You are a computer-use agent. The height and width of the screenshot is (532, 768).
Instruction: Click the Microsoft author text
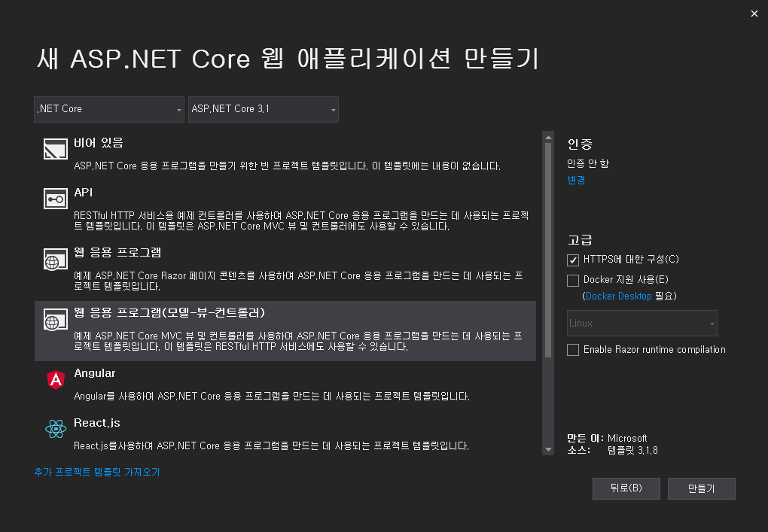(x=627, y=438)
